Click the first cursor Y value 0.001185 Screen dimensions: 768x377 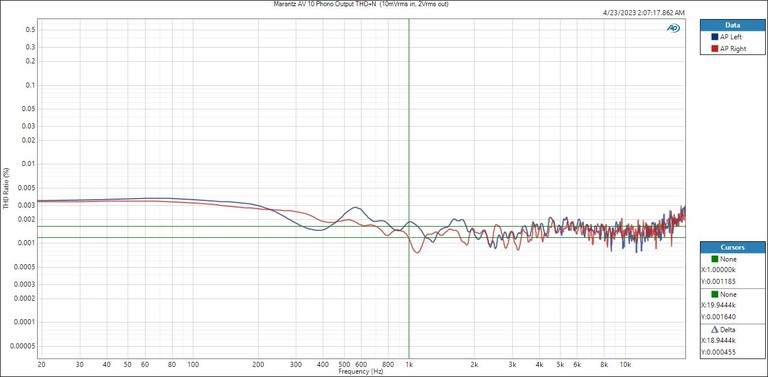(x=719, y=282)
